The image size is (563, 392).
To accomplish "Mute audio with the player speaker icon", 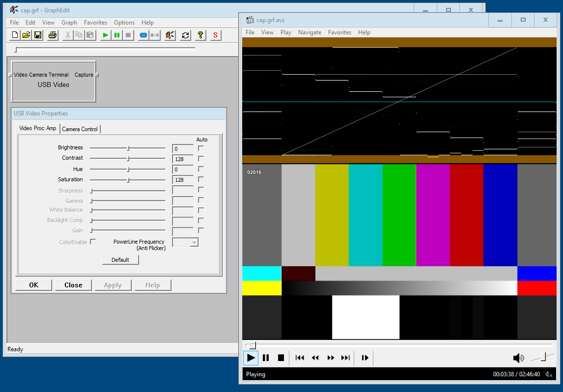I will click(x=518, y=358).
